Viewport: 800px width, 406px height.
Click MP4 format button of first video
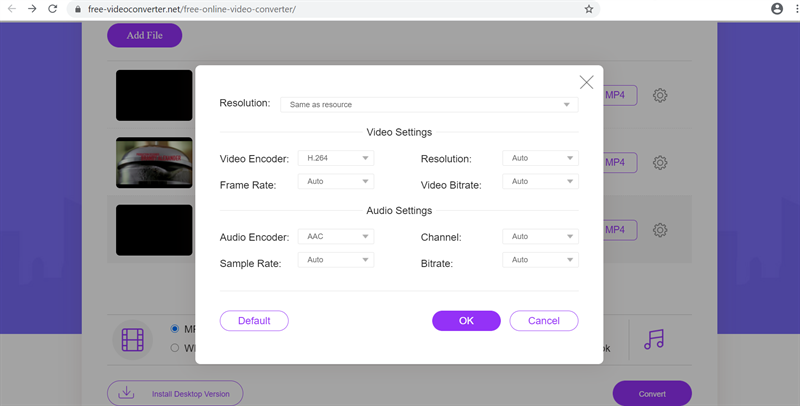tap(620, 95)
